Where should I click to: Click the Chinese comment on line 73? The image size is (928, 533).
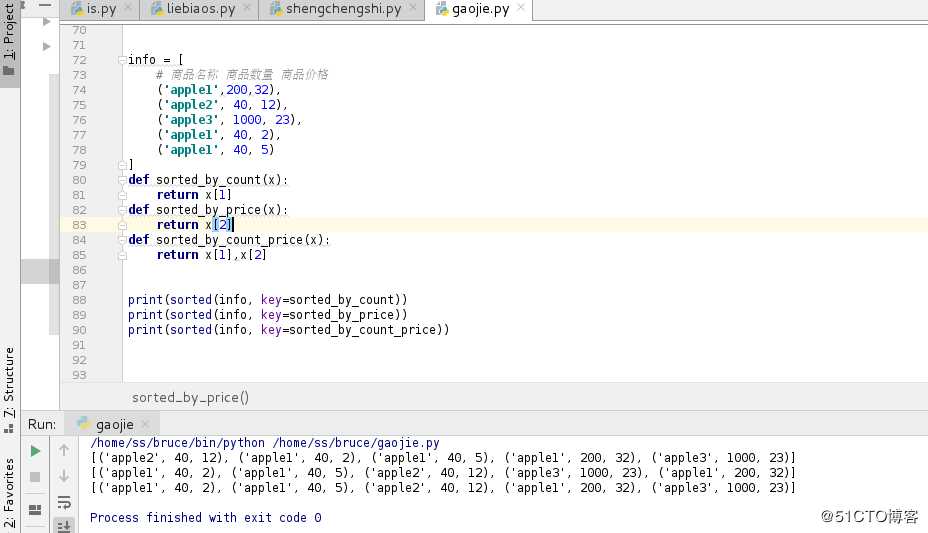click(x=242, y=75)
